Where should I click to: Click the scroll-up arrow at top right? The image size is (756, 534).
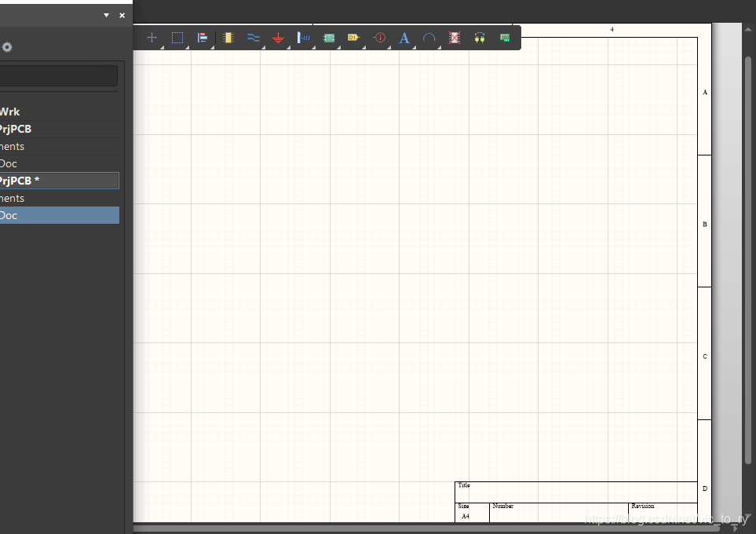(x=748, y=30)
